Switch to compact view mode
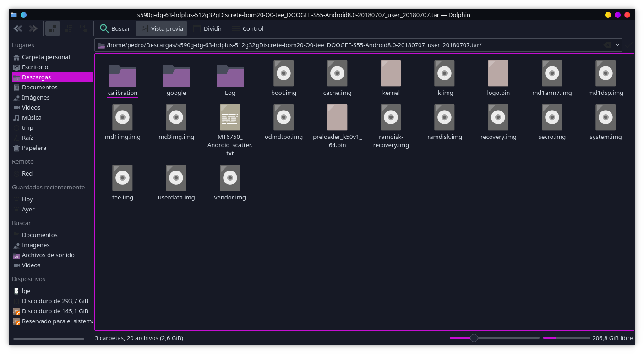Viewport: 644px width, 354px height. click(x=68, y=28)
